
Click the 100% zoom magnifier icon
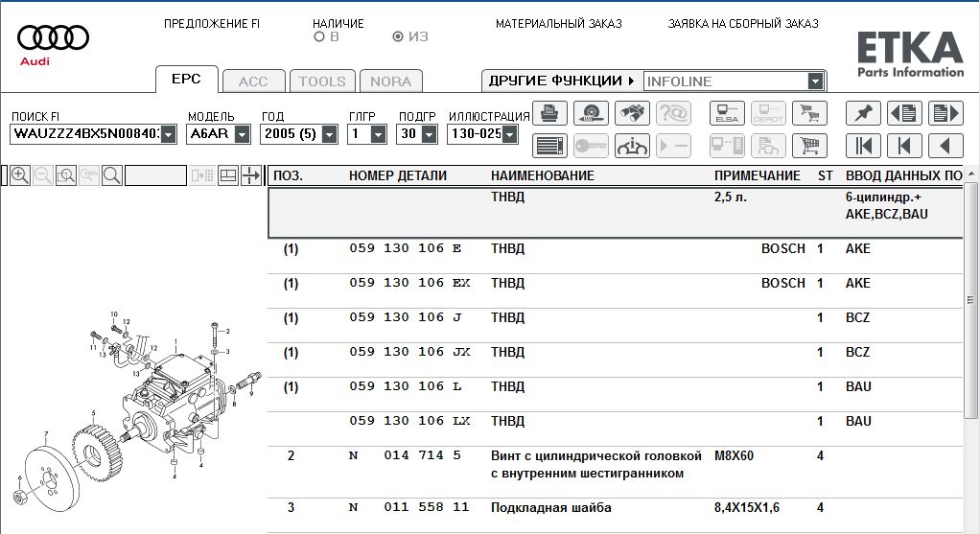click(89, 175)
